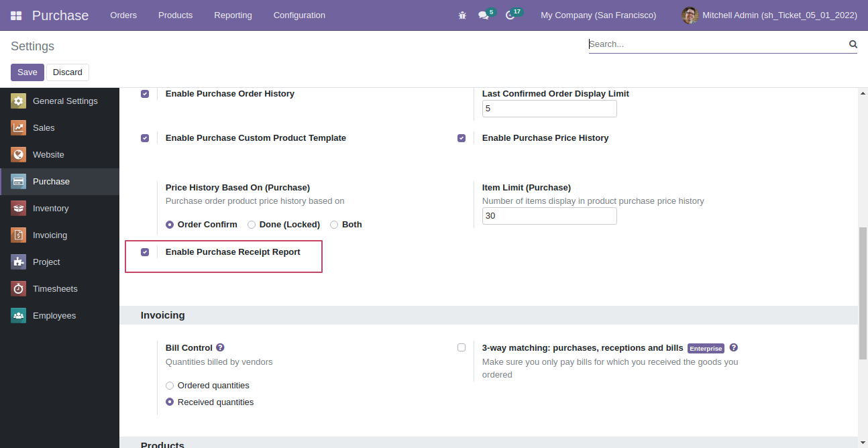The width and height of the screenshot is (868, 448).
Task: Click the Purchase card icon in sidebar
Action: 18,182
